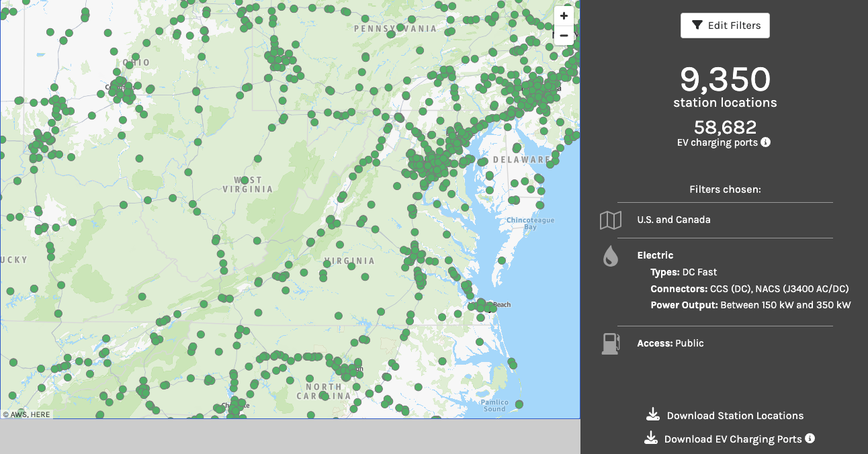Click the 'Types: DC Fast' filter line

[684, 272]
